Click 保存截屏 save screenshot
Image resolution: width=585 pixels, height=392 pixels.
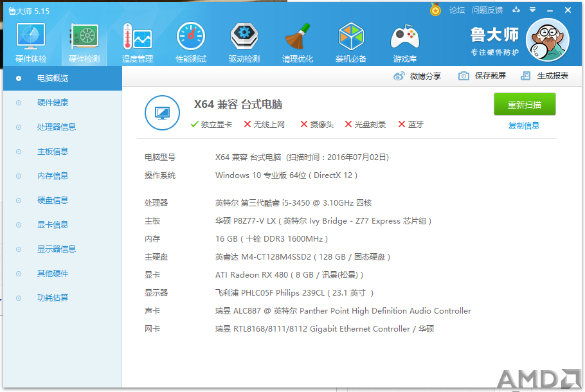point(482,76)
